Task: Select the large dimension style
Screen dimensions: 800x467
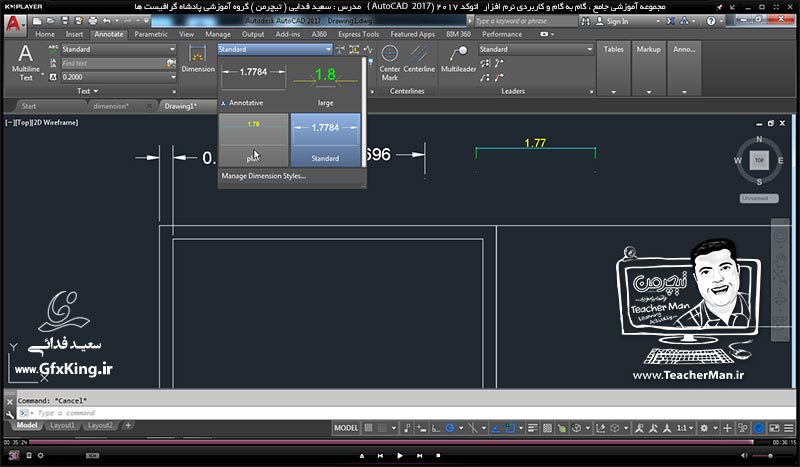Action: 325,85
